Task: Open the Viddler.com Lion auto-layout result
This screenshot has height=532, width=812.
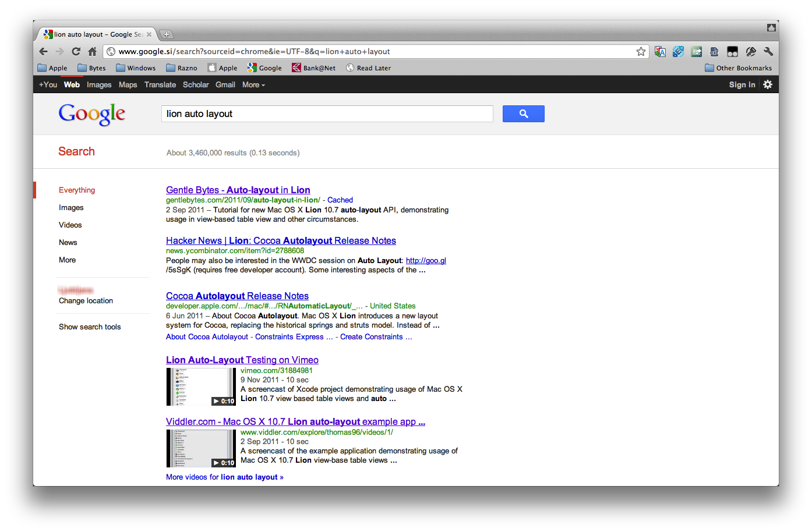Action: point(295,421)
